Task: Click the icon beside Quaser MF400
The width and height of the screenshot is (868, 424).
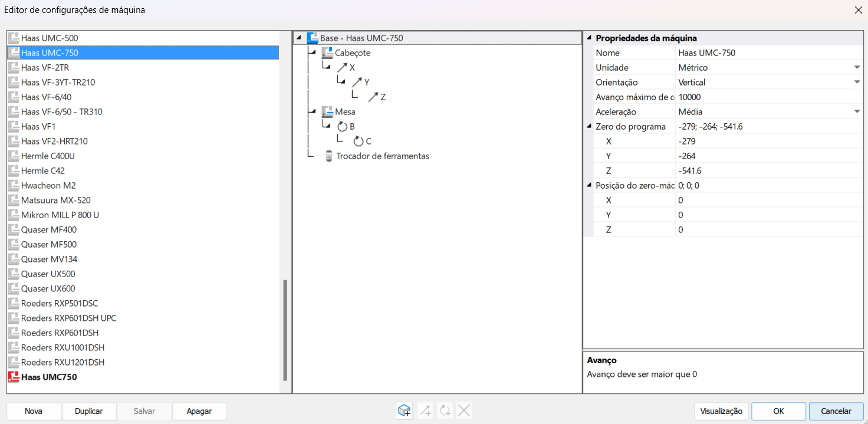Action: pos(14,229)
